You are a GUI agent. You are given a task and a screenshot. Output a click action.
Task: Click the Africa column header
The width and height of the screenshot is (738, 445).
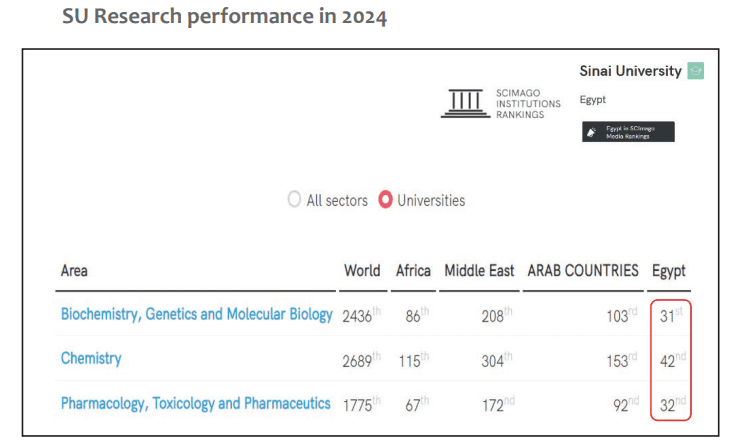tap(413, 271)
